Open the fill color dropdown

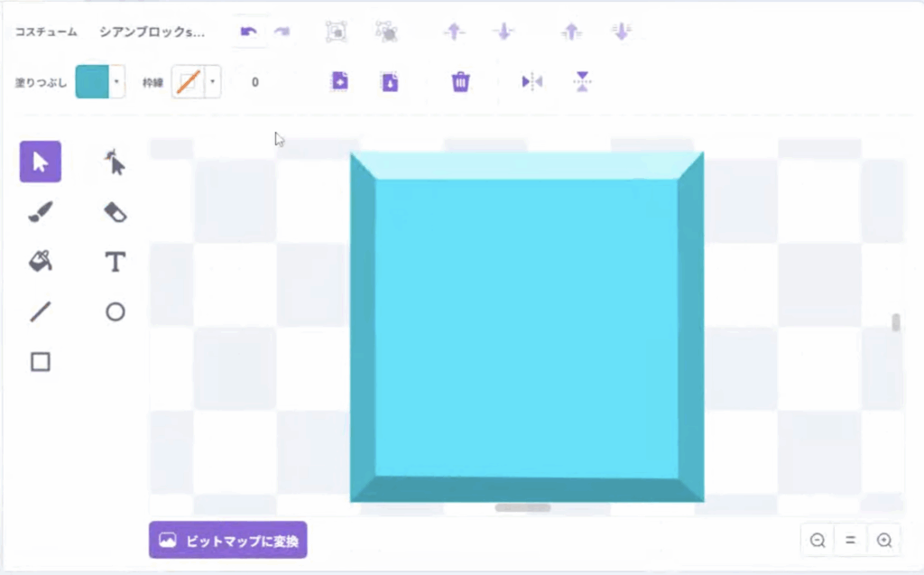(116, 82)
